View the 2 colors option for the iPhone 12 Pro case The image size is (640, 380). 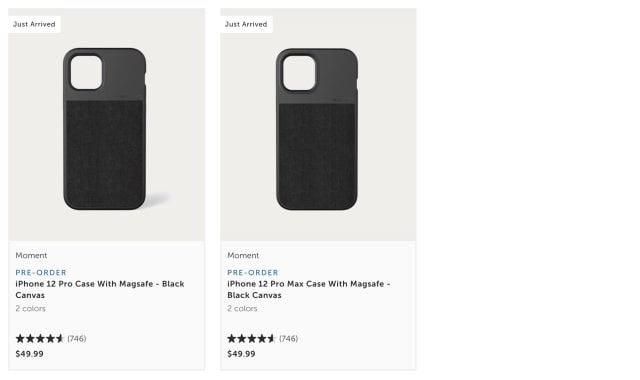(x=31, y=309)
